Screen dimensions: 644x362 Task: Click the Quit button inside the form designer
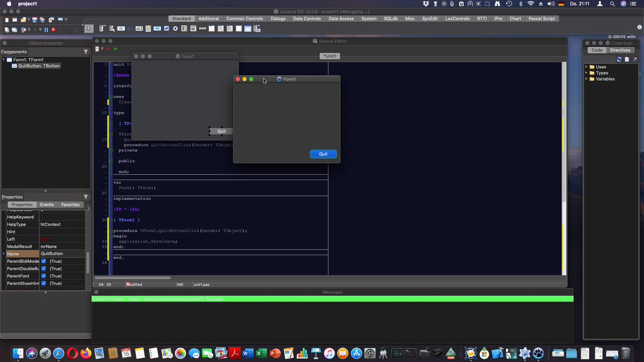[222, 131]
